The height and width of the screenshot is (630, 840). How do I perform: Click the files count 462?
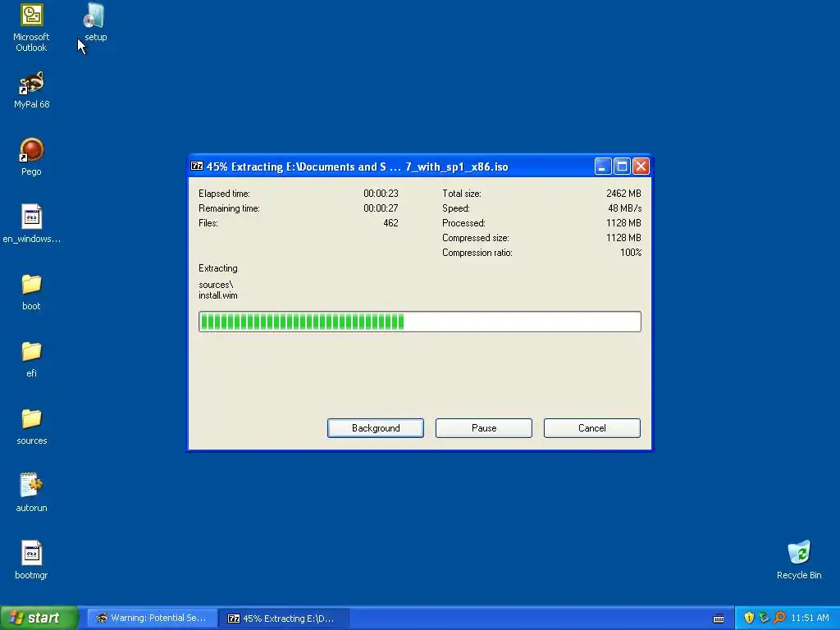coord(390,223)
